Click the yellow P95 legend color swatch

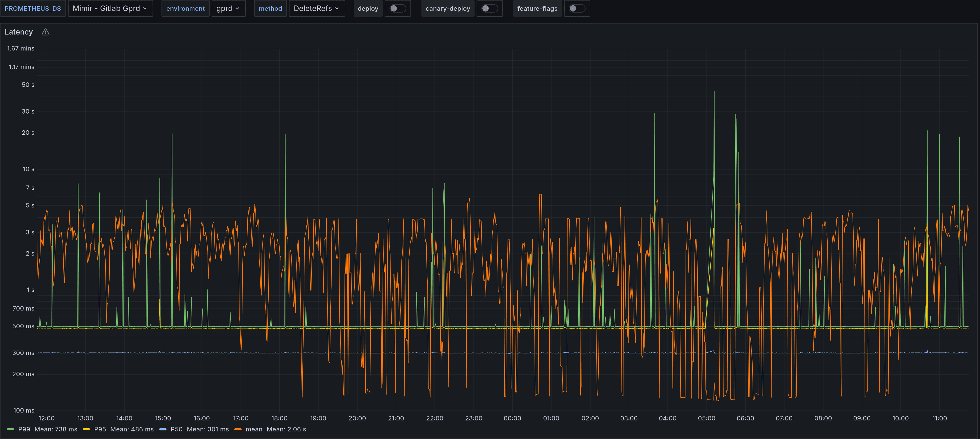(x=86, y=430)
